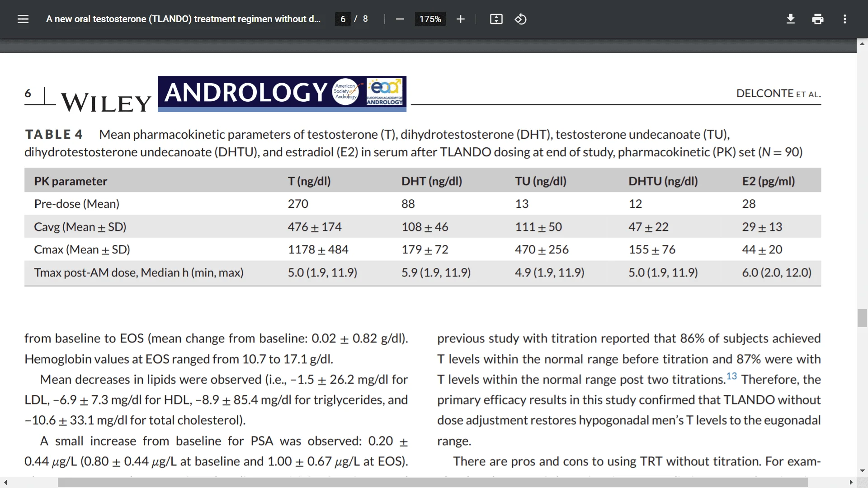Image resolution: width=868 pixels, height=488 pixels.
Task: Click the ANDROLOGY journal banner image
Action: pos(281,93)
